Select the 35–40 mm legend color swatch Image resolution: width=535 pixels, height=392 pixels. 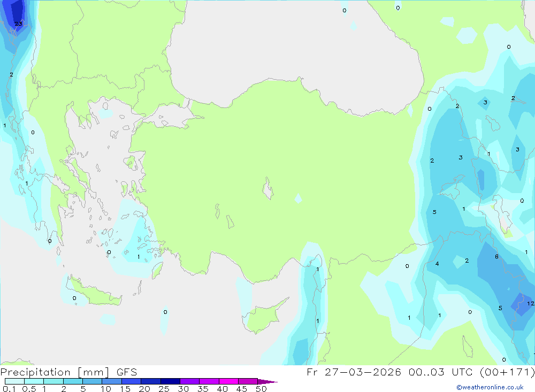(x=209, y=381)
